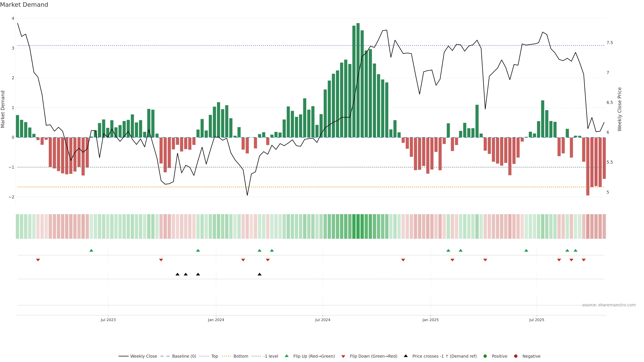Viewport: 644px width, 362px height.
Task: Click black Price crosses -1 legend triangle
Action: point(406,356)
